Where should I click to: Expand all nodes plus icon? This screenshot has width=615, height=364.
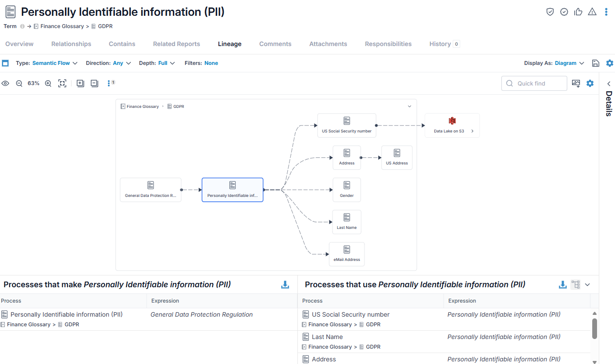[80, 83]
